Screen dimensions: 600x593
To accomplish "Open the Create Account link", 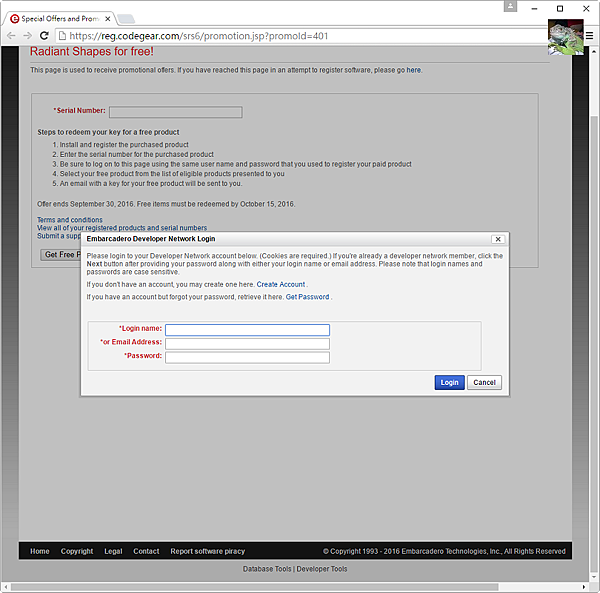I will 281,284.
